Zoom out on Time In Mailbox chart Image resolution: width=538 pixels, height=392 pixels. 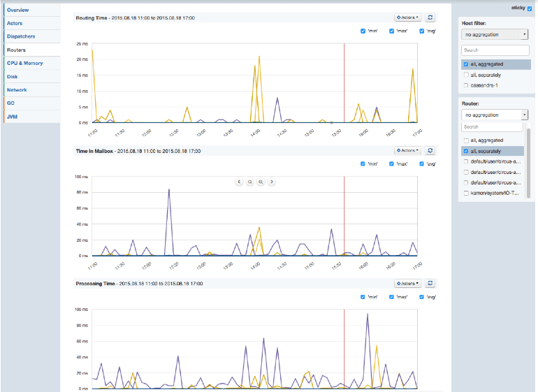click(250, 182)
